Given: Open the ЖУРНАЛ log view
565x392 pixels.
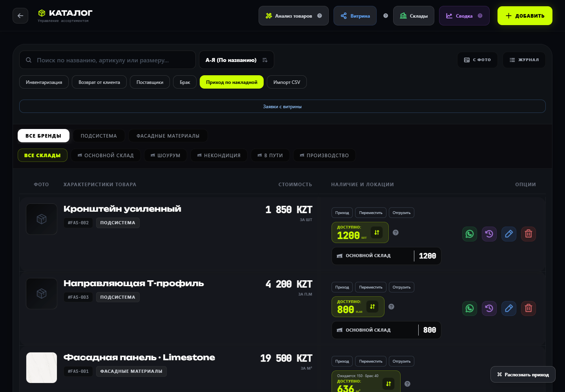Looking at the screenshot, I should coord(524,60).
